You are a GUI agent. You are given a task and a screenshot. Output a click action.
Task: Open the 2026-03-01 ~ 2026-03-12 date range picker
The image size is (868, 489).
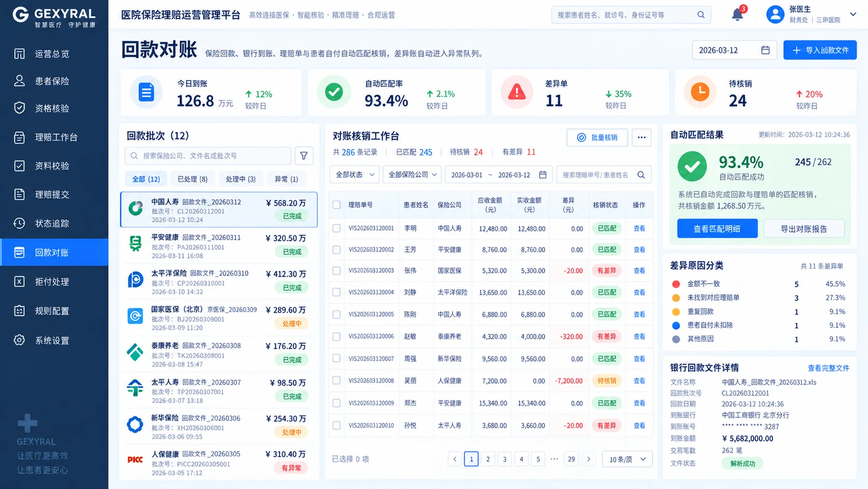point(498,175)
